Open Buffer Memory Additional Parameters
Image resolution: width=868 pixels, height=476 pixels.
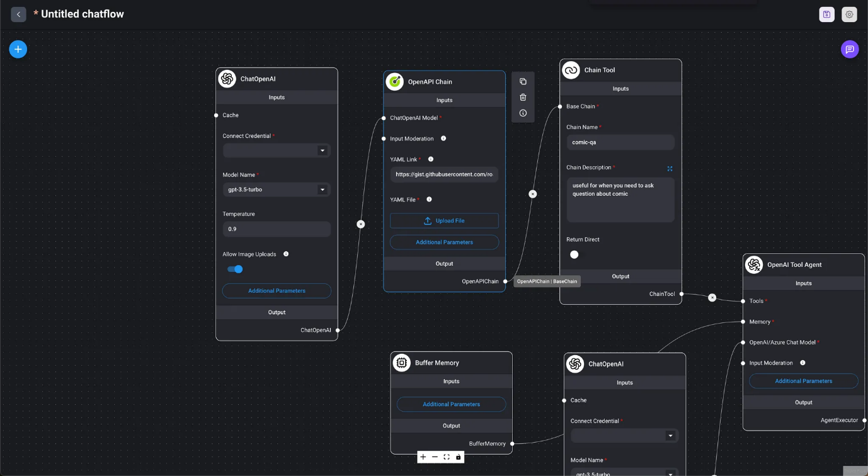tap(451, 404)
